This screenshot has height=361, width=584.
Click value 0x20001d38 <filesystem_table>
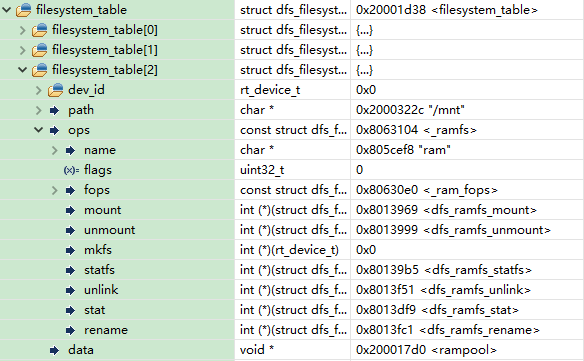(447, 10)
